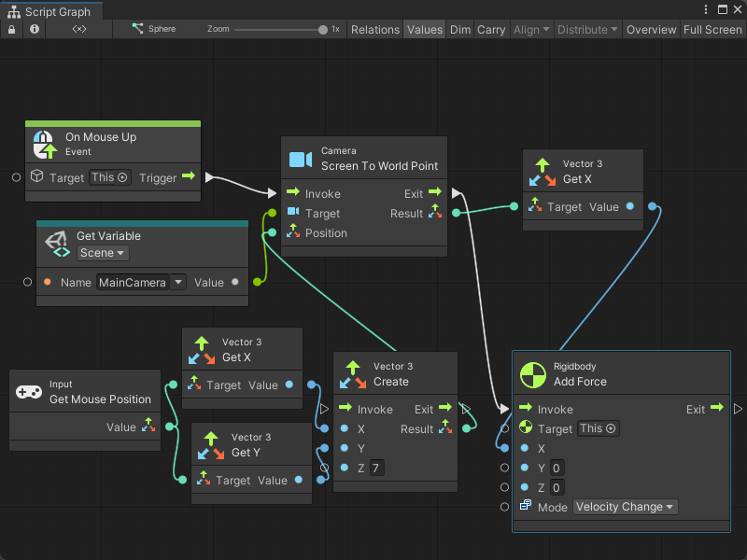Click the Rigidbody icon on Add Force node
Image resolution: width=747 pixels, height=560 pixels.
click(x=532, y=375)
